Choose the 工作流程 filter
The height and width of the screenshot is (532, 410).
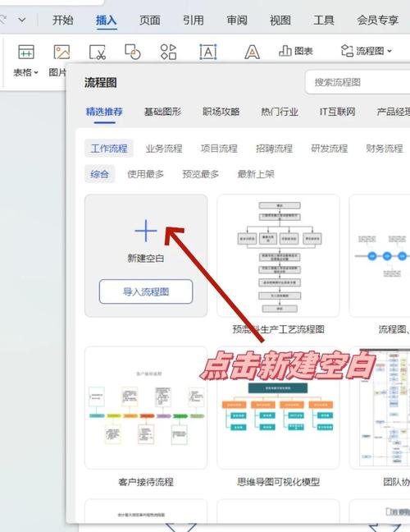point(109,149)
